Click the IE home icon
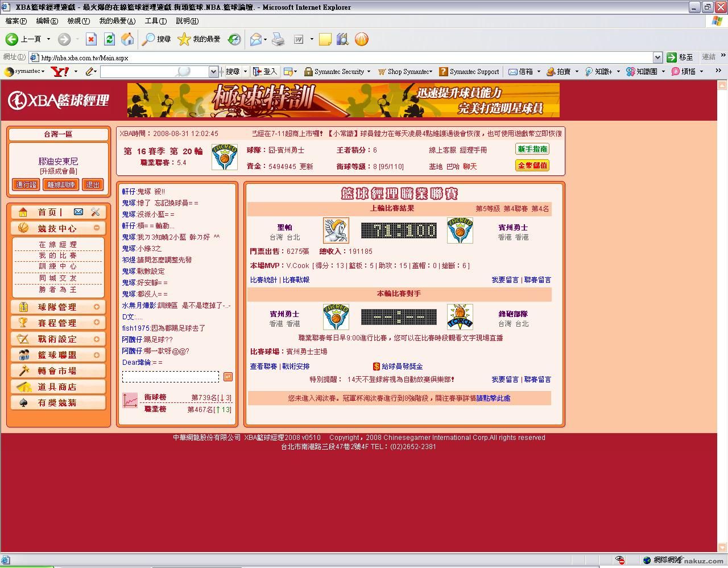This screenshot has width=728, height=568. coord(127,39)
